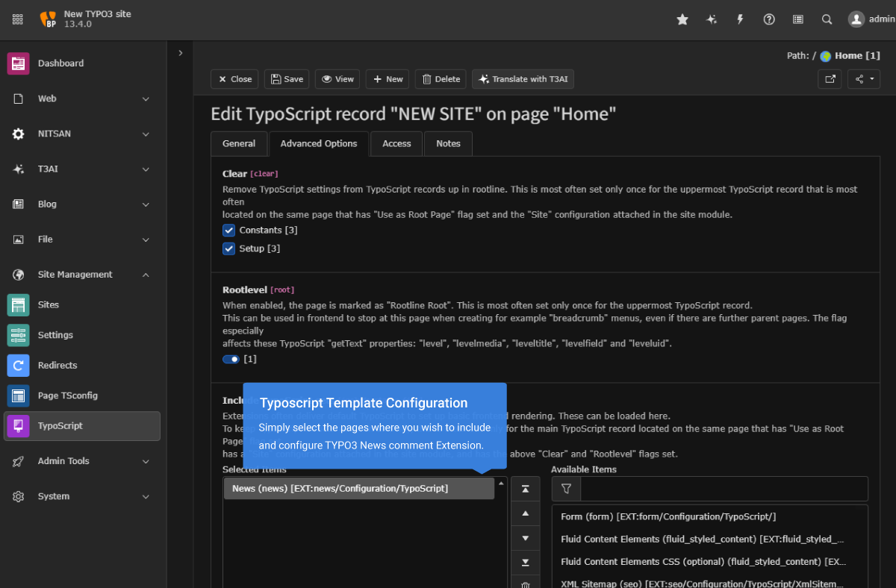
Task: Click the lightning bolt cache-clear icon
Action: 740,19
